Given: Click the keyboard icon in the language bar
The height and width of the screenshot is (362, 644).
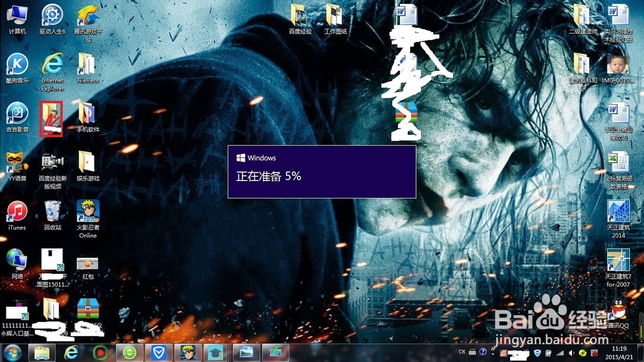Looking at the screenshot, I should point(472,352).
